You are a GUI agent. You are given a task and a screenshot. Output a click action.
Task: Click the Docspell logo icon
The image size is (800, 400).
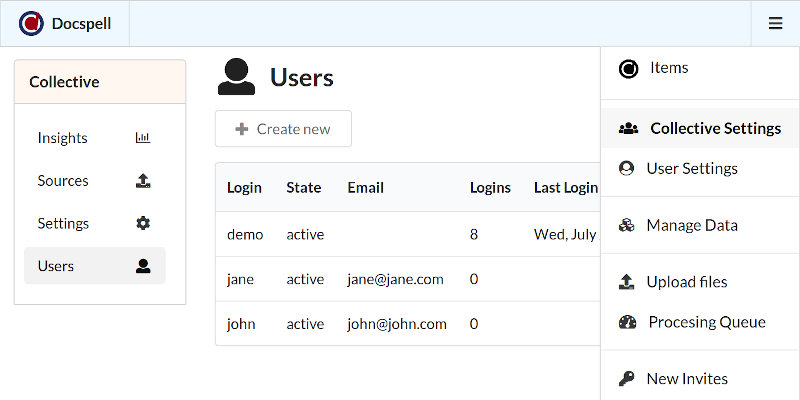32,23
